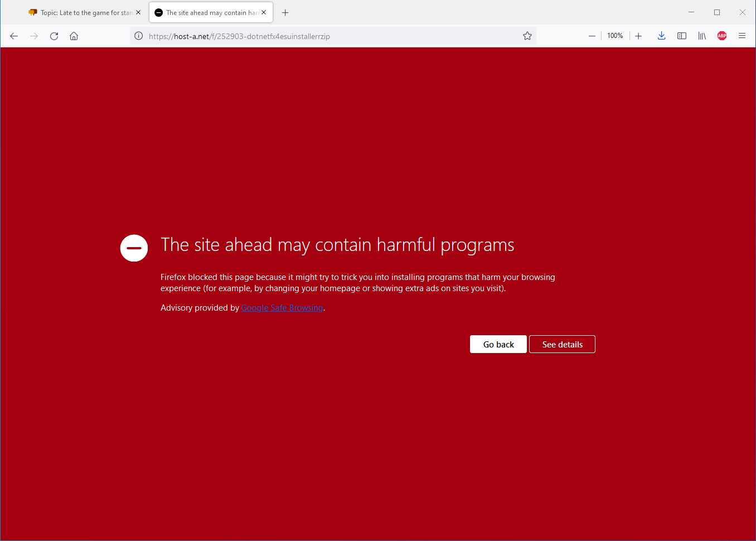The image size is (756, 541).
Task: Open the Library bookmarks icon
Action: [702, 36]
